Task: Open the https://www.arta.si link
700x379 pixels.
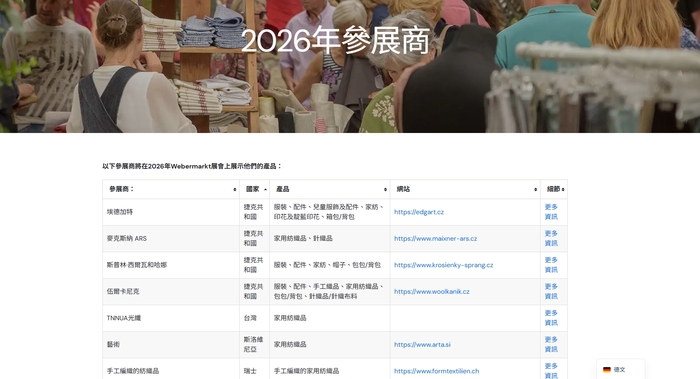Action: pyautogui.click(x=422, y=345)
